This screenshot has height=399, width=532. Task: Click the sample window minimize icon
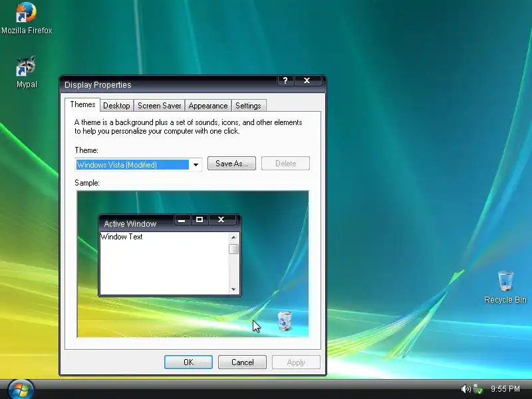[182, 220]
